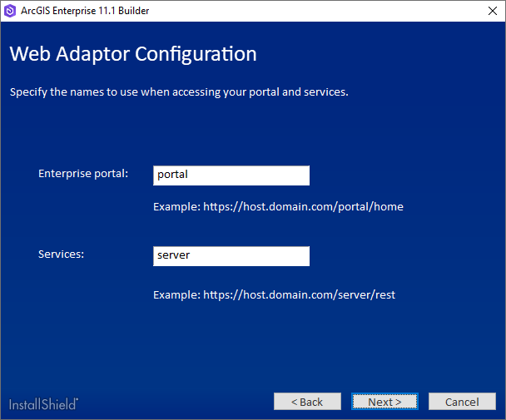Image resolution: width=506 pixels, height=420 pixels.
Task: Click empty space right of the portal field
Action: 399,175
